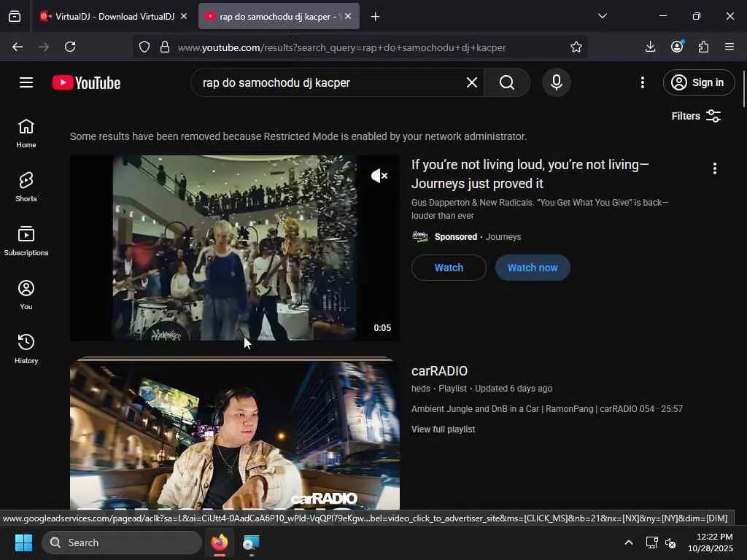Open YouTube hamburger guide menu
747x560 pixels.
(x=26, y=82)
